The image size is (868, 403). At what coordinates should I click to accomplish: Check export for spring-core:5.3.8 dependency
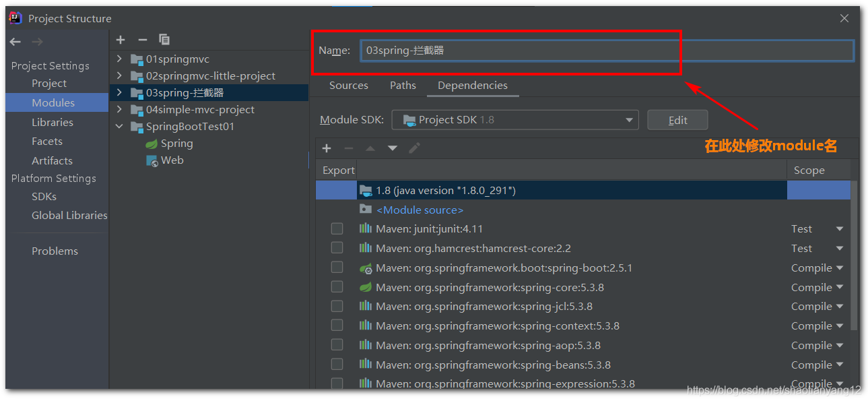pyautogui.click(x=337, y=286)
